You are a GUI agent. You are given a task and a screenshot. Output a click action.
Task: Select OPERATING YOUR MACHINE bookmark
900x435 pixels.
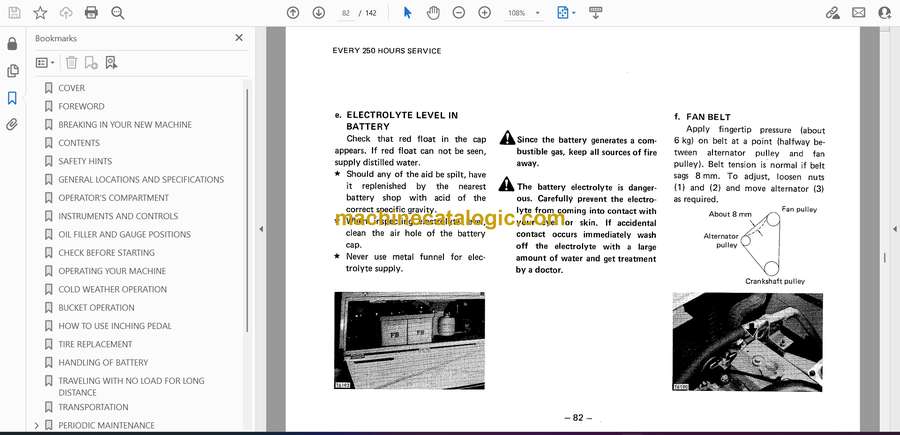(x=112, y=271)
